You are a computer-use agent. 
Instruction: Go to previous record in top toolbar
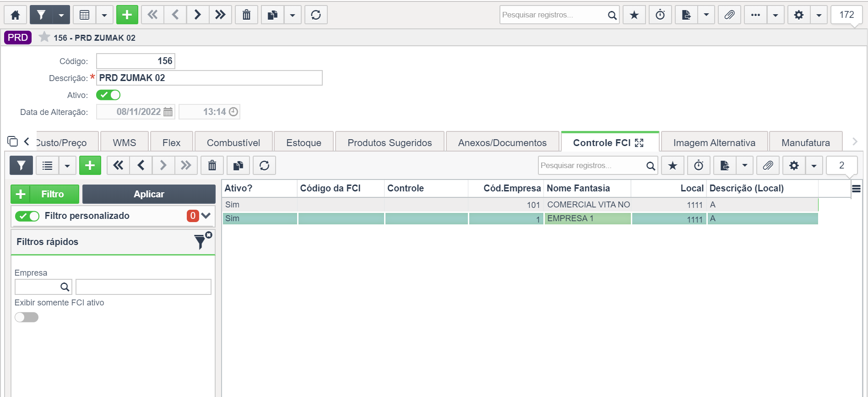click(175, 15)
